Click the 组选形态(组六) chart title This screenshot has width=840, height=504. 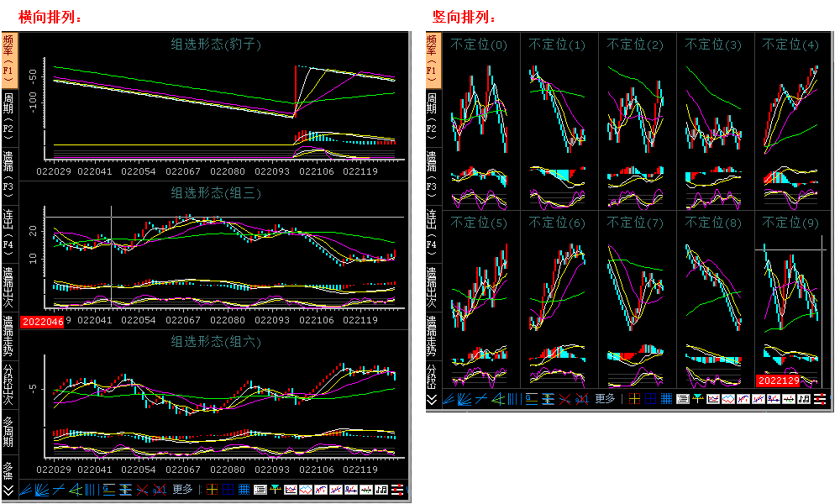pyautogui.click(x=216, y=341)
